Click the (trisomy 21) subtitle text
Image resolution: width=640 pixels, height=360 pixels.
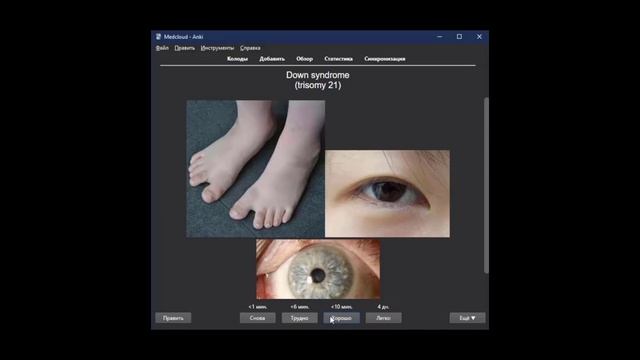[318, 85]
